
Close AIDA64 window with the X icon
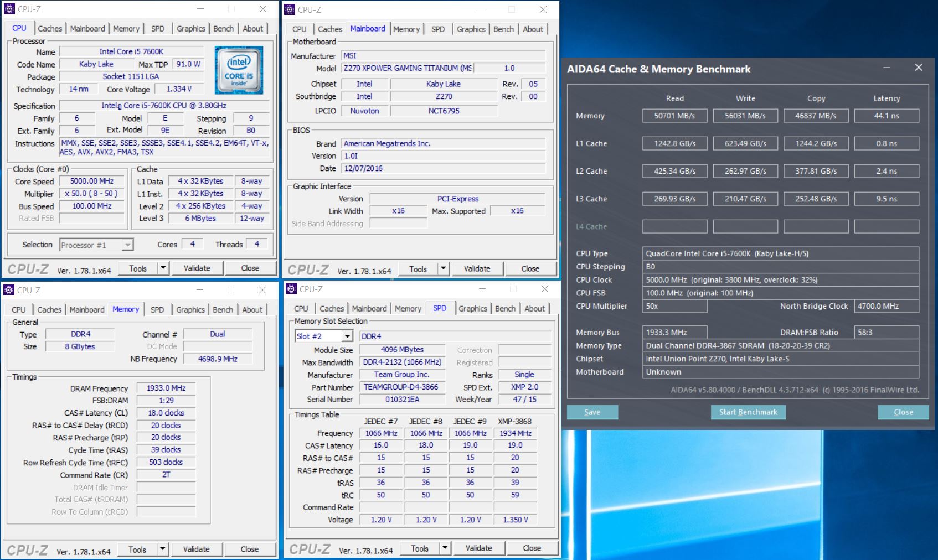[x=919, y=68]
